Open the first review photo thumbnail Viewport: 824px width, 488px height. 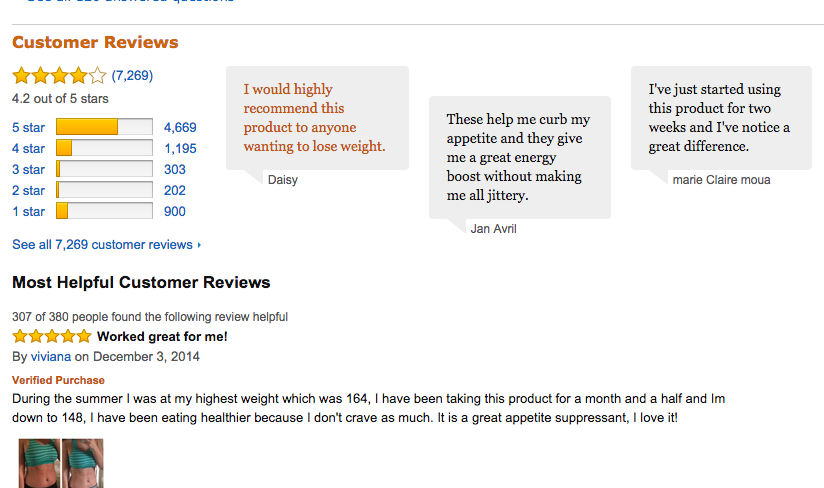point(39,463)
